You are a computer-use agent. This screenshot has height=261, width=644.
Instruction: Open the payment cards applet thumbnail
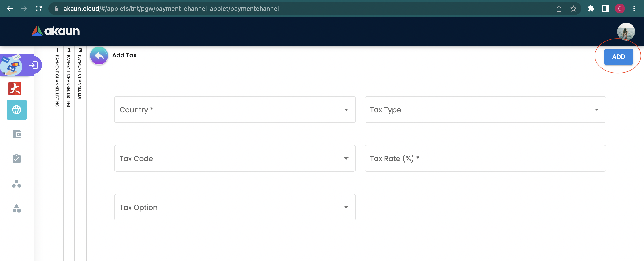click(11, 65)
